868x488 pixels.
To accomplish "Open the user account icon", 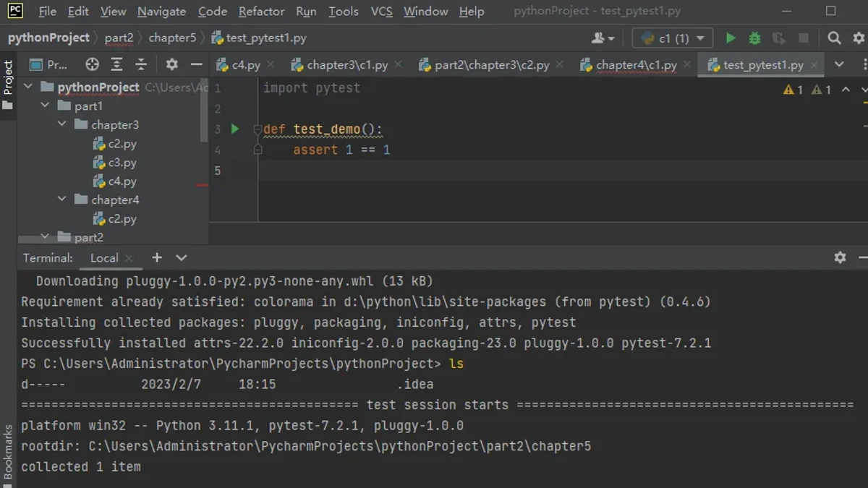I will tap(603, 38).
